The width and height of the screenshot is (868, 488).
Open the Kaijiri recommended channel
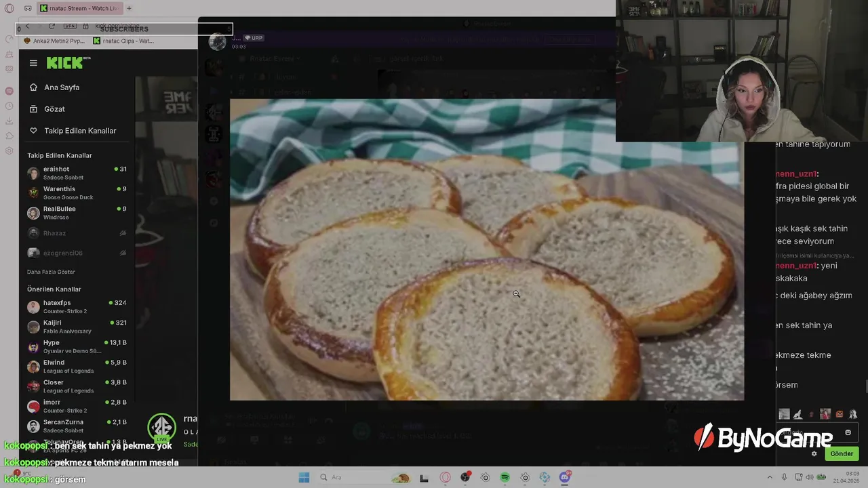click(77, 327)
